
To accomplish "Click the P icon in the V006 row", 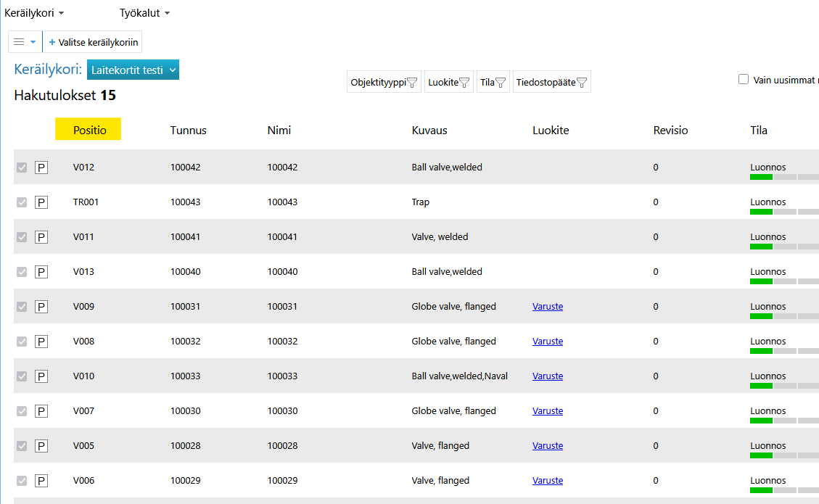I will click(x=41, y=481).
